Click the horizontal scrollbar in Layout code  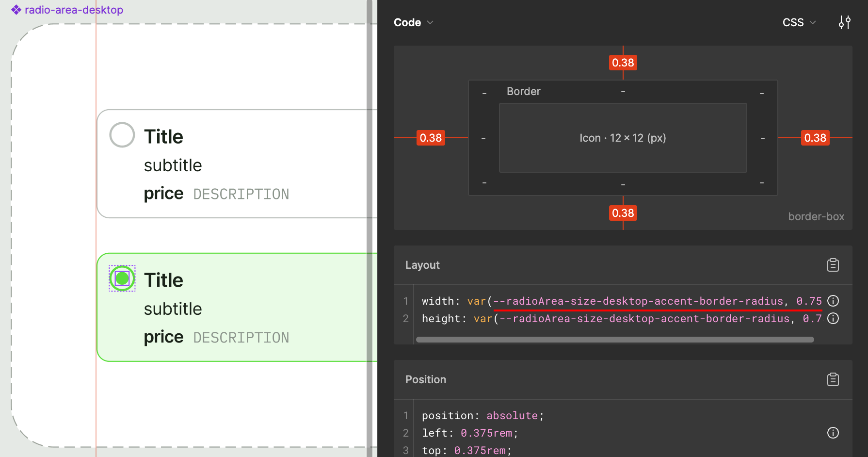tap(615, 340)
